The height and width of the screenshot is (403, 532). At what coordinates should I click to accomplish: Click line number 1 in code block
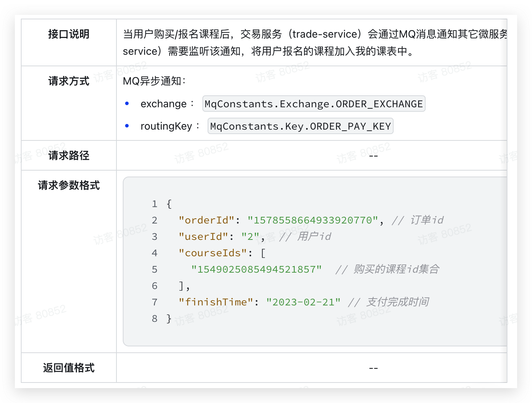(154, 204)
